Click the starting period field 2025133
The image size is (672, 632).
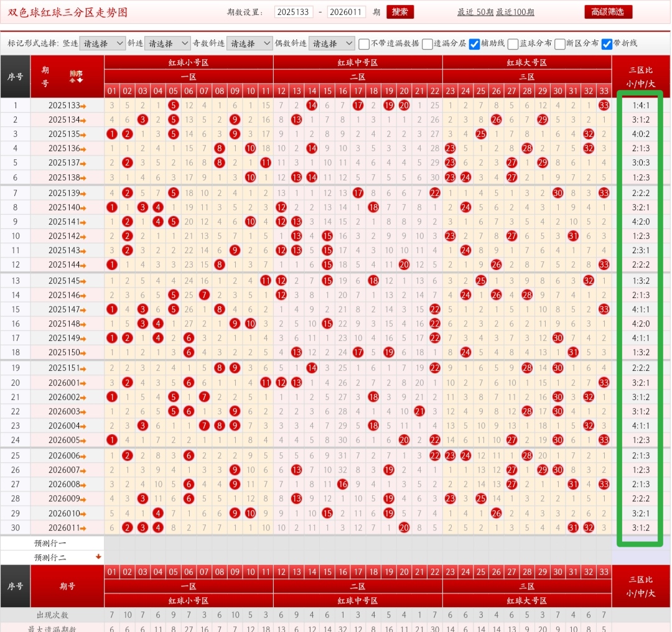tap(294, 12)
